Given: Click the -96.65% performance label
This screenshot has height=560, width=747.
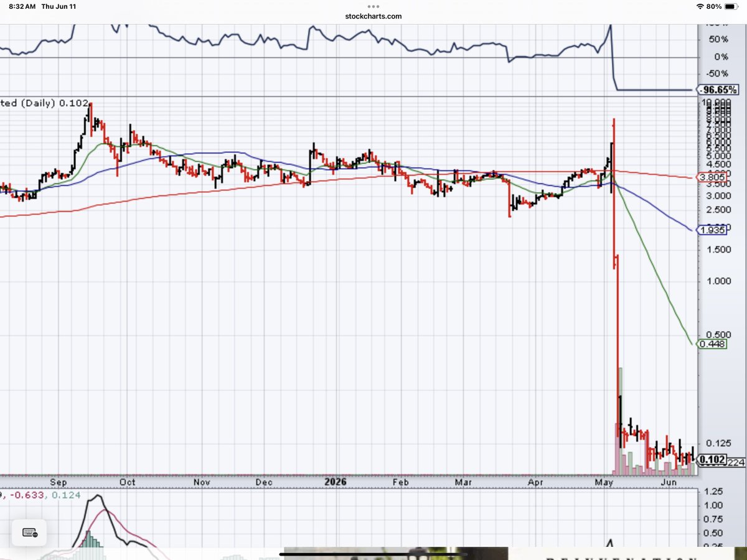Looking at the screenshot, I should click(x=716, y=90).
